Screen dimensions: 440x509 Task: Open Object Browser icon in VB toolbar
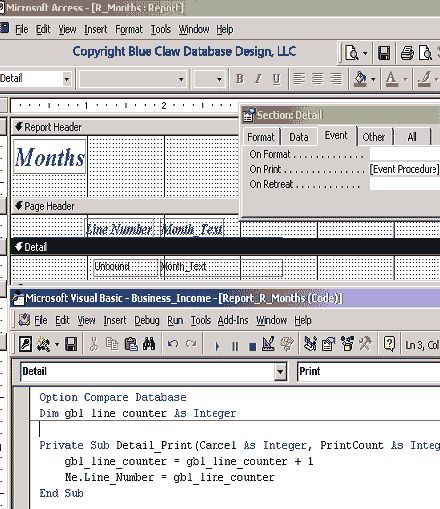click(x=347, y=344)
